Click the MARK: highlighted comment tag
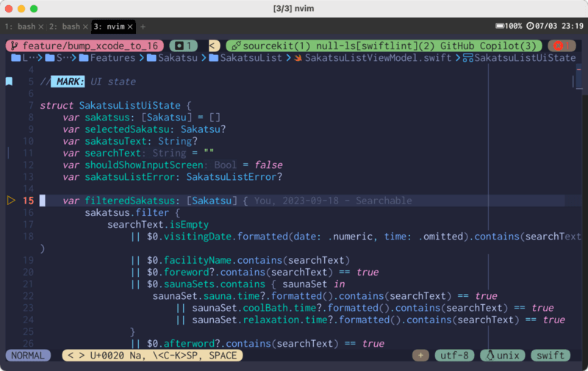The width and height of the screenshot is (588, 371). (x=68, y=82)
